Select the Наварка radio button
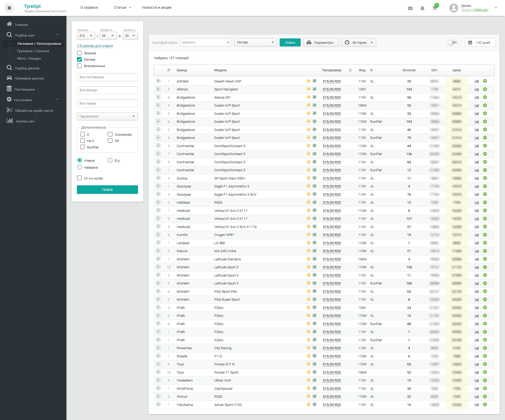Viewport: 505px width, 420px height. point(80,167)
